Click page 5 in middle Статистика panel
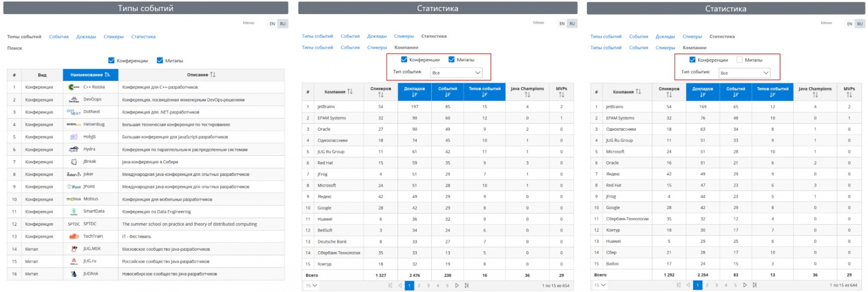868x292 pixels. pyautogui.click(x=447, y=285)
